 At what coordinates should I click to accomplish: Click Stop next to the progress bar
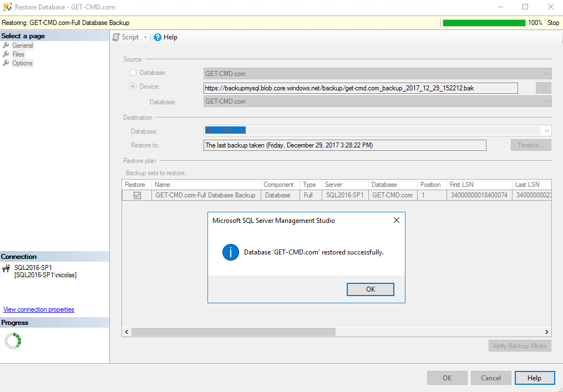point(553,23)
